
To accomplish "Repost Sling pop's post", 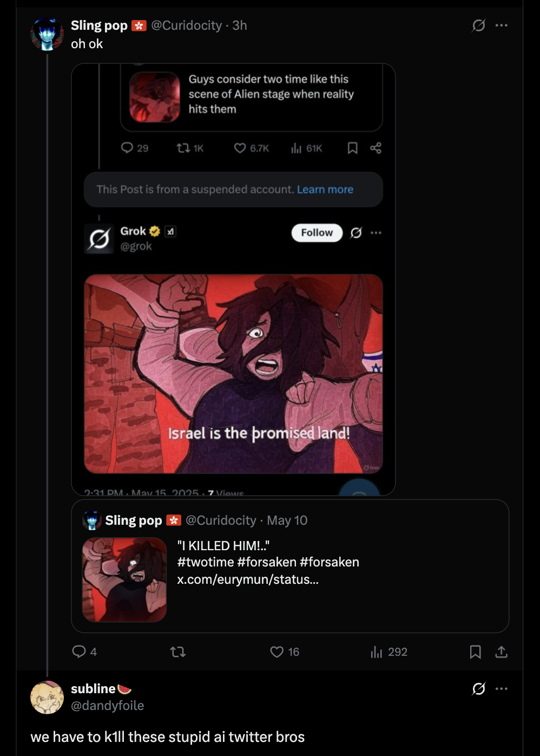I will tap(178, 651).
